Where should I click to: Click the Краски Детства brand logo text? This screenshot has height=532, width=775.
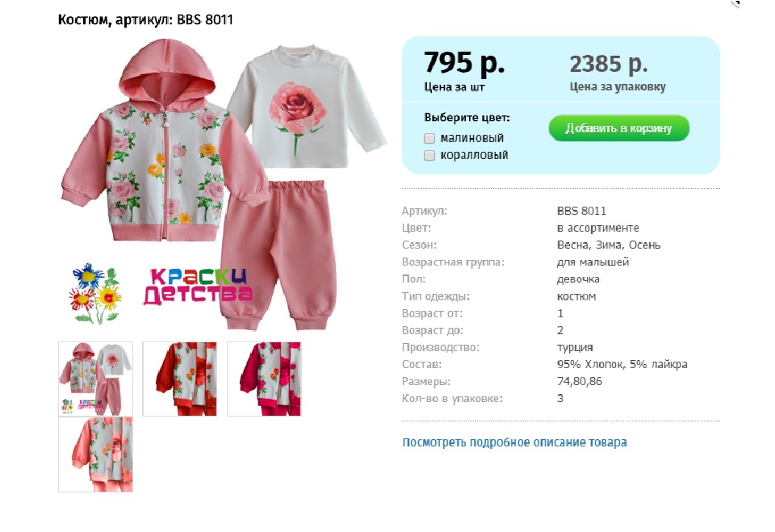point(198,287)
